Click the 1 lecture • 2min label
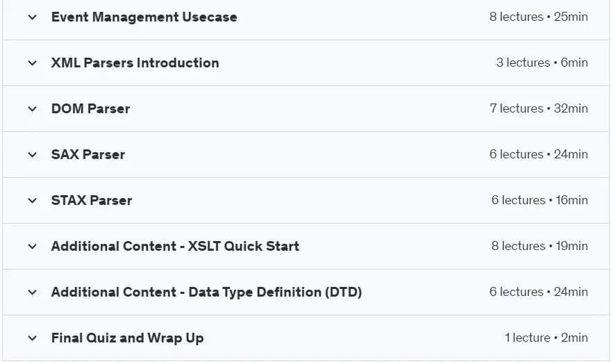The image size is (612, 364). tap(547, 338)
